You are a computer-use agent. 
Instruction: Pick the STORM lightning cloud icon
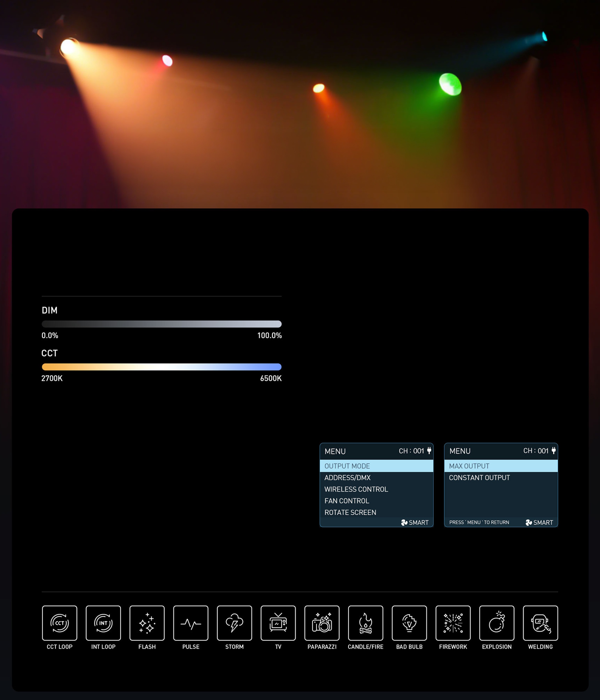234,623
